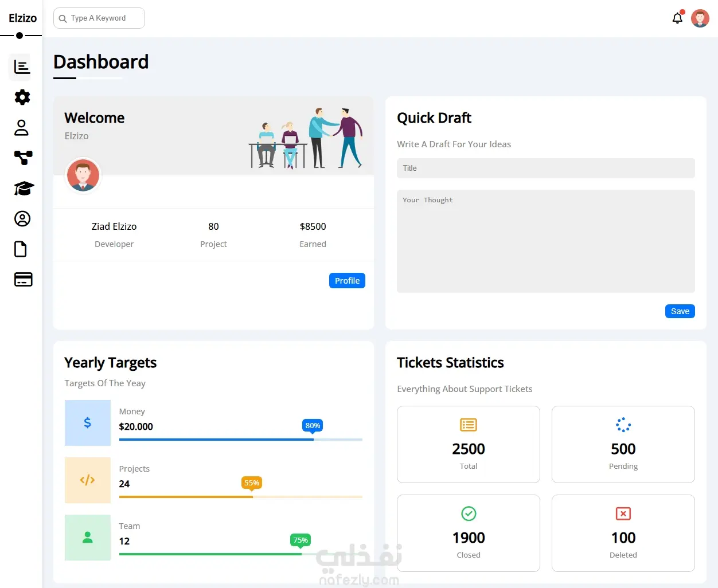Click the 80 Project count
Screen dimensions: 718x588
tap(213, 226)
